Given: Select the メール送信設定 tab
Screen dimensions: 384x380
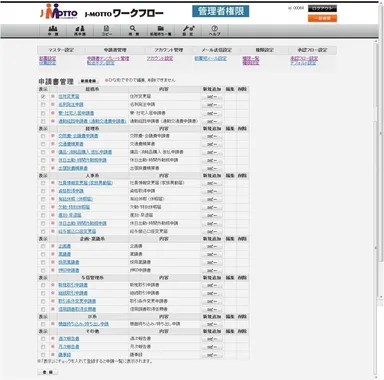Looking at the screenshot, I should 217,50.
